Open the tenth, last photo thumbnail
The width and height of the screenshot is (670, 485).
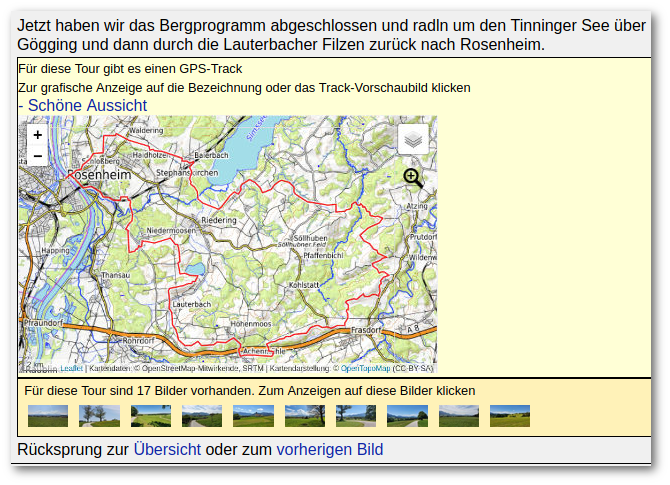tap(510, 416)
